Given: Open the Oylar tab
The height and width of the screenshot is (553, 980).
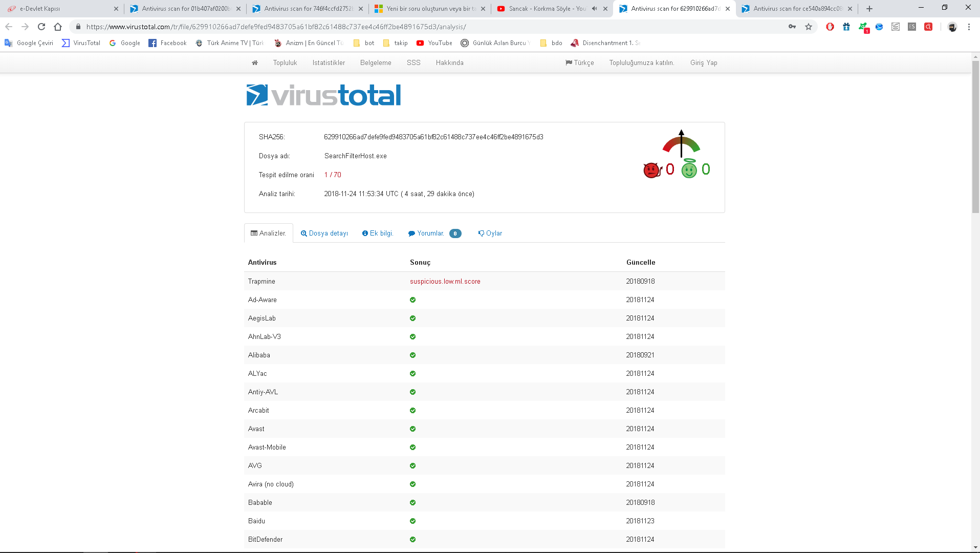Looking at the screenshot, I should tap(490, 233).
